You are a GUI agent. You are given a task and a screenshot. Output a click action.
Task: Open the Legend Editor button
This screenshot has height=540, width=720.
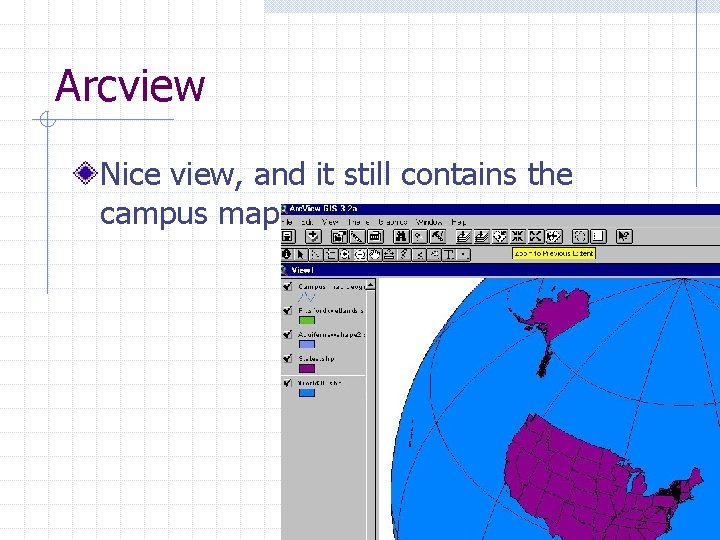tap(357, 236)
